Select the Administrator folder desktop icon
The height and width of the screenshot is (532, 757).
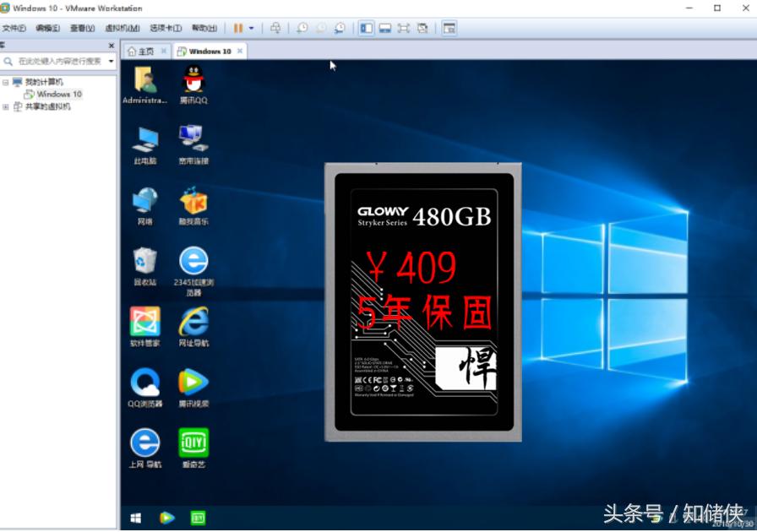coord(144,85)
